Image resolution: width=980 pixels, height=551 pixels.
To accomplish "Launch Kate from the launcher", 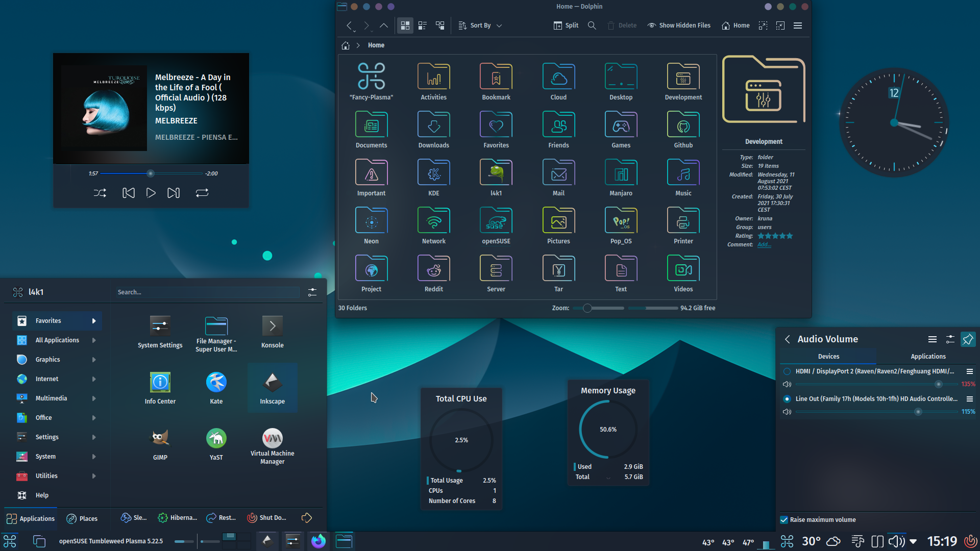I will pos(216,388).
